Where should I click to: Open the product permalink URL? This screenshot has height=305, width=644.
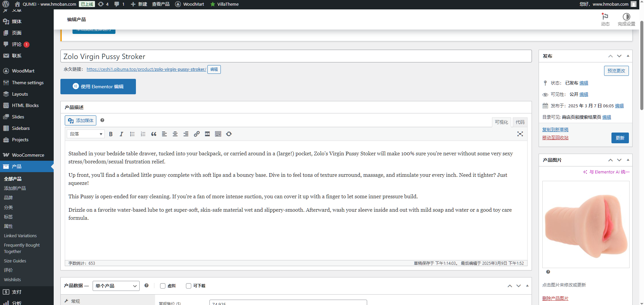pyautogui.click(x=146, y=69)
